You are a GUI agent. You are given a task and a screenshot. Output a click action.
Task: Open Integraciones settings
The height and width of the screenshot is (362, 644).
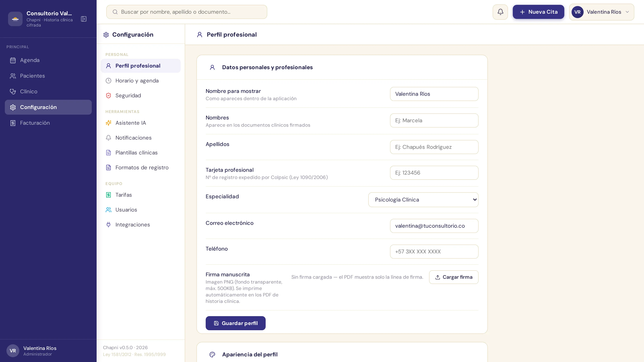[x=140, y=225]
